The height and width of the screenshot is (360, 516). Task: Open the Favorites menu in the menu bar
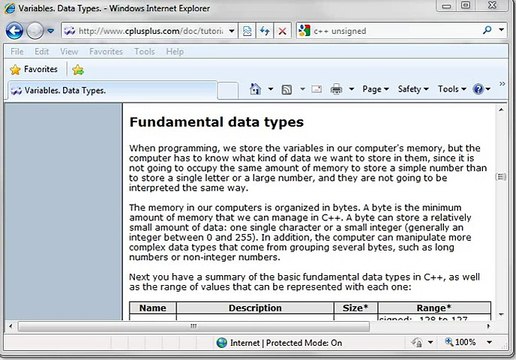[x=106, y=51]
